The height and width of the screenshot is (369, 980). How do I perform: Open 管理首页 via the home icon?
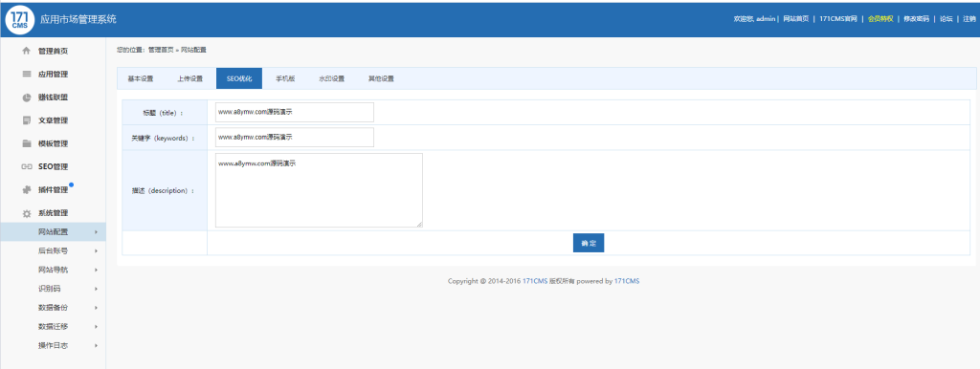click(26, 51)
